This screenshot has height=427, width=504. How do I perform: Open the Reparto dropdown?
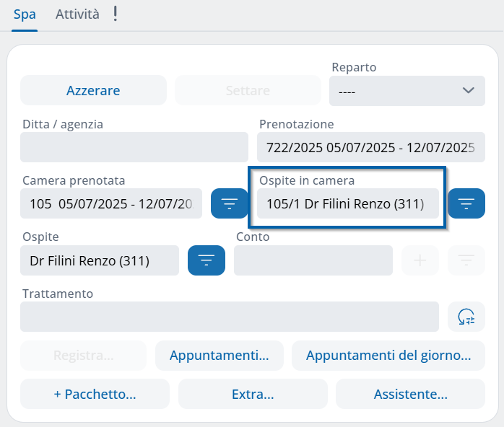pos(407,91)
